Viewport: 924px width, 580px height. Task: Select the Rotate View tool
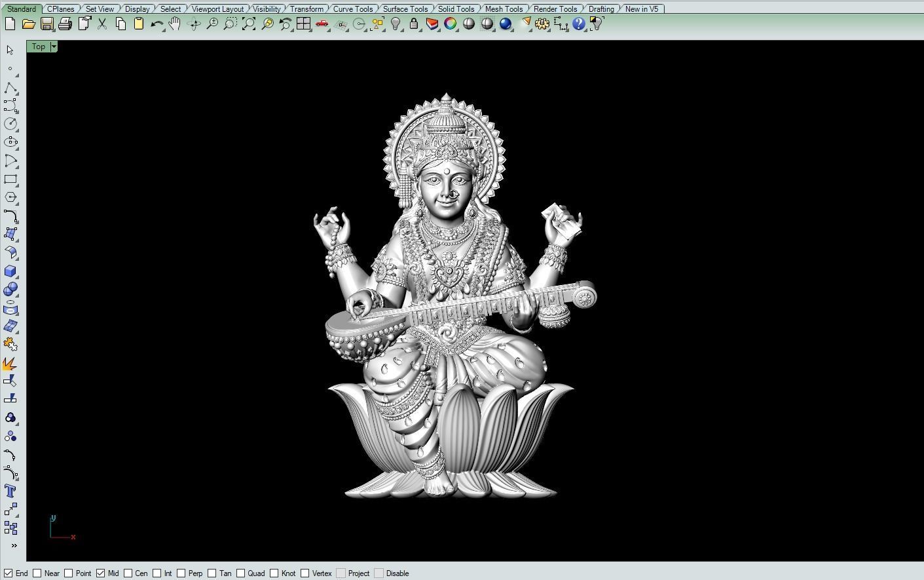194,24
